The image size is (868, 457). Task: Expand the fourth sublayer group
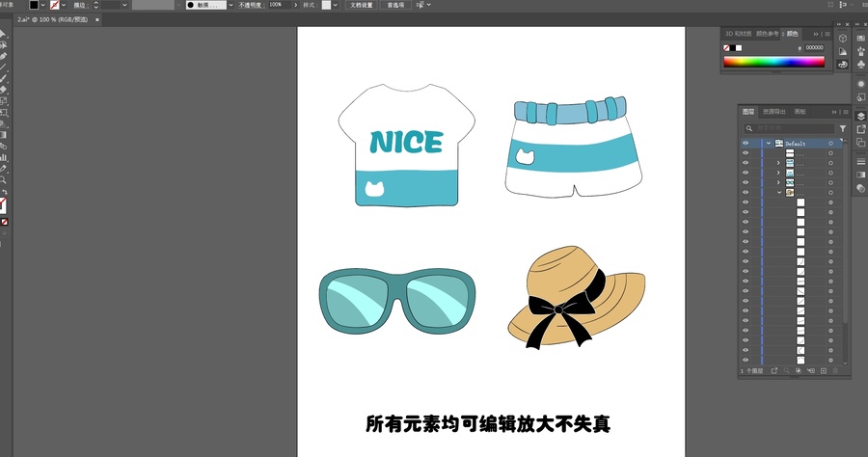[x=778, y=182]
